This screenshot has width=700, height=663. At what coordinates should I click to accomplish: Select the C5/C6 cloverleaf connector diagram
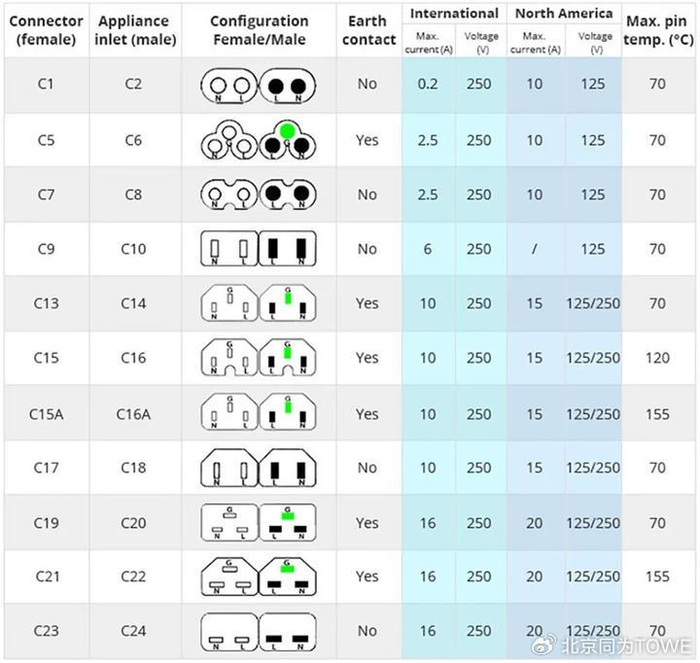point(259,141)
